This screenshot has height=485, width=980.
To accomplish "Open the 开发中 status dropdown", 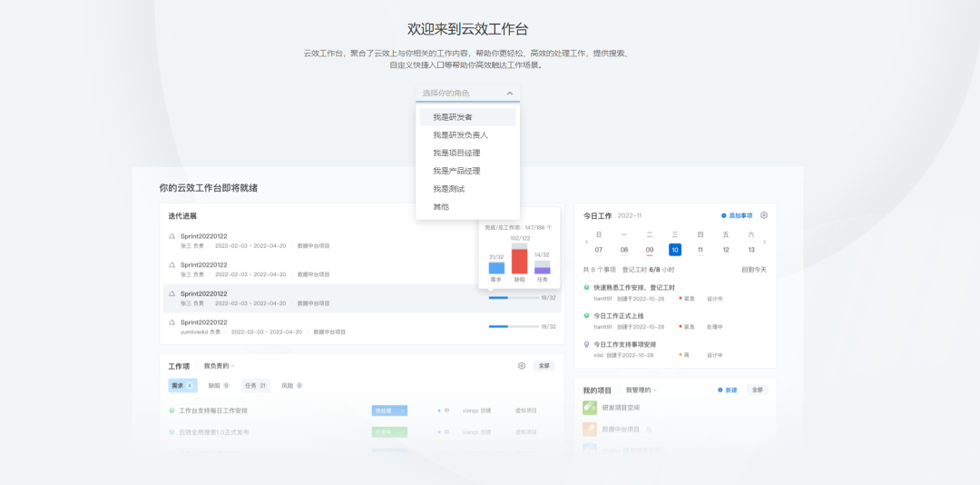I will pos(389,431).
